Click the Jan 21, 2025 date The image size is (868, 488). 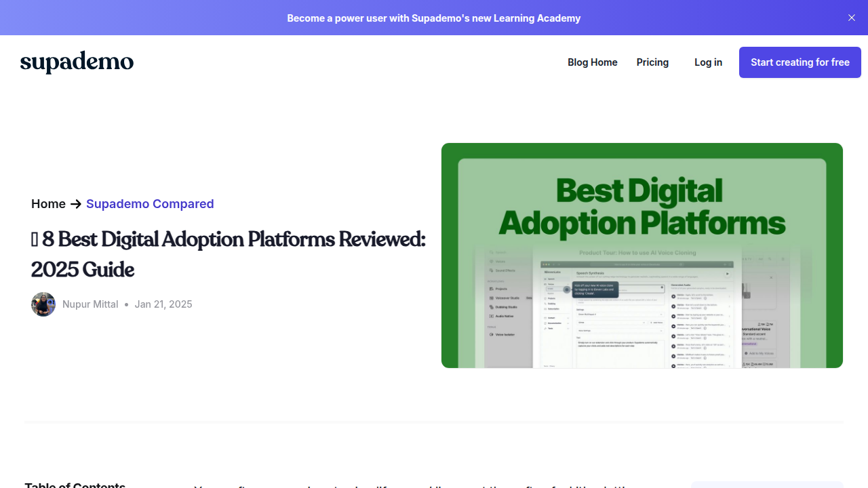[x=163, y=304]
